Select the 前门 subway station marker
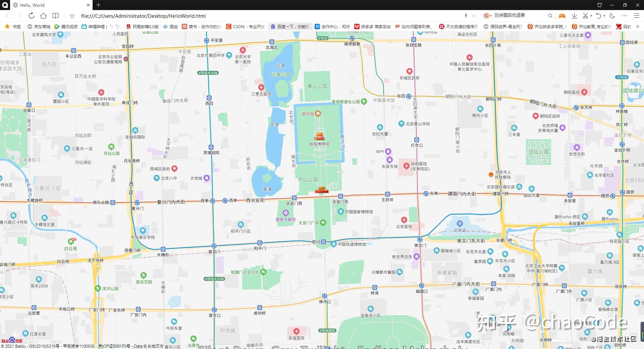 coord(323,242)
